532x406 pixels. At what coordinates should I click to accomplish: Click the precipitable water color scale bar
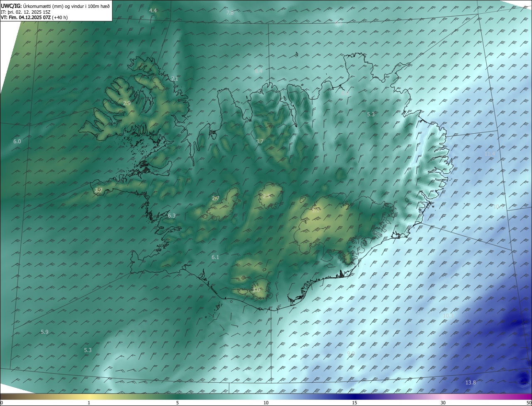click(266, 396)
